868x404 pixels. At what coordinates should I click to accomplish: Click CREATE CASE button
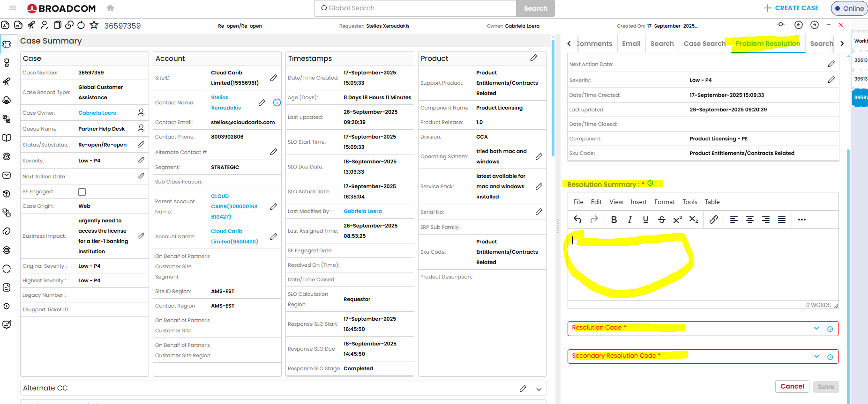(x=791, y=8)
